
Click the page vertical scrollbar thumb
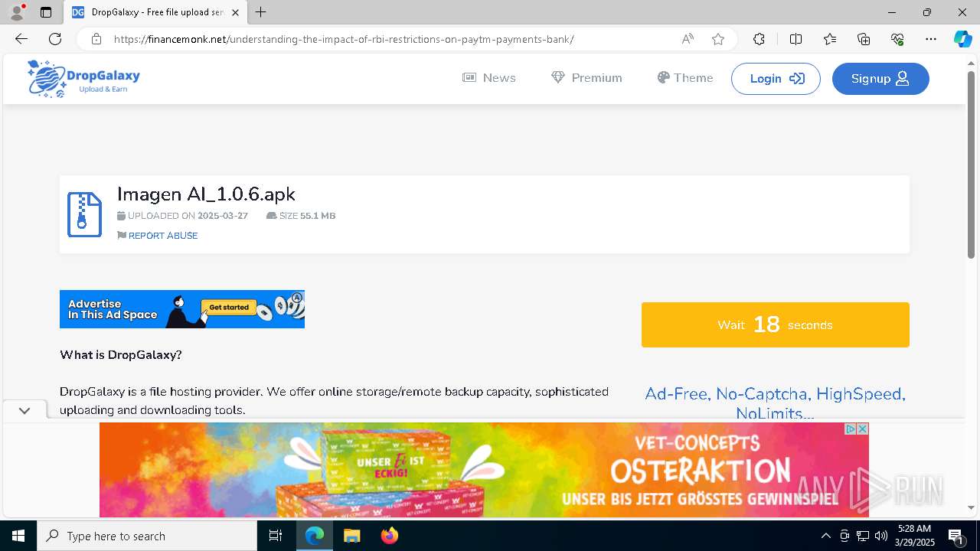click(x=972, y=164)
